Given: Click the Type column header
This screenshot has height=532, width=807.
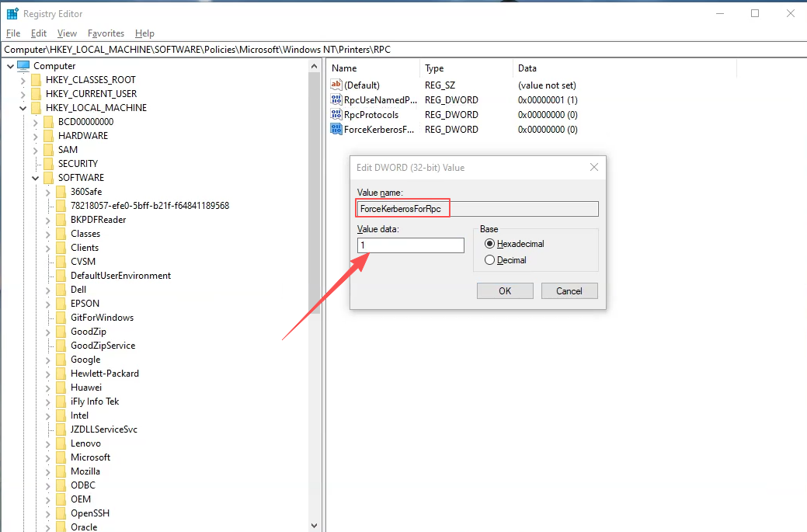Looking at the screenshot, I should pyautogui.click(x=466, y=68).
